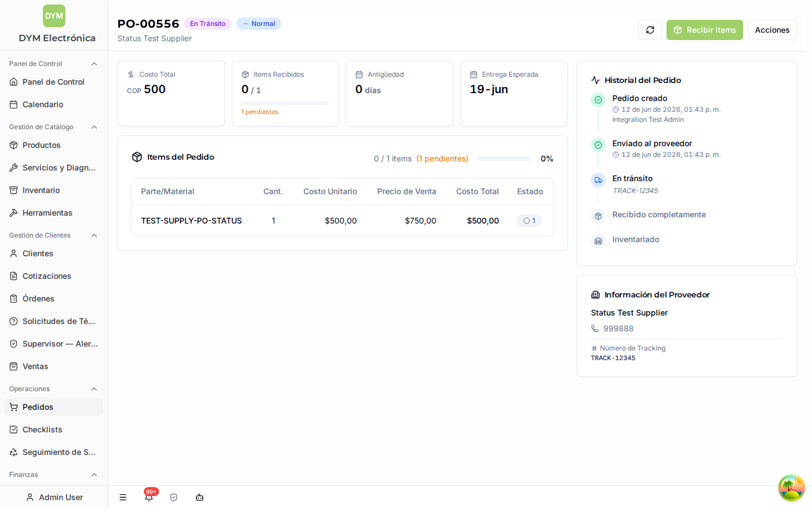
Task: Collapse the Gestión de Clientes section
Action: 94,235
